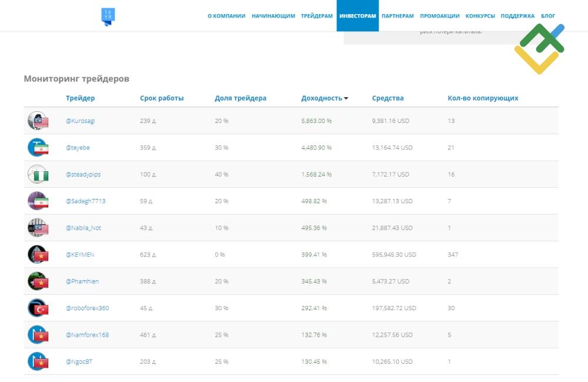
Task: Select trader share 40 %
Action: pos(221,174)
